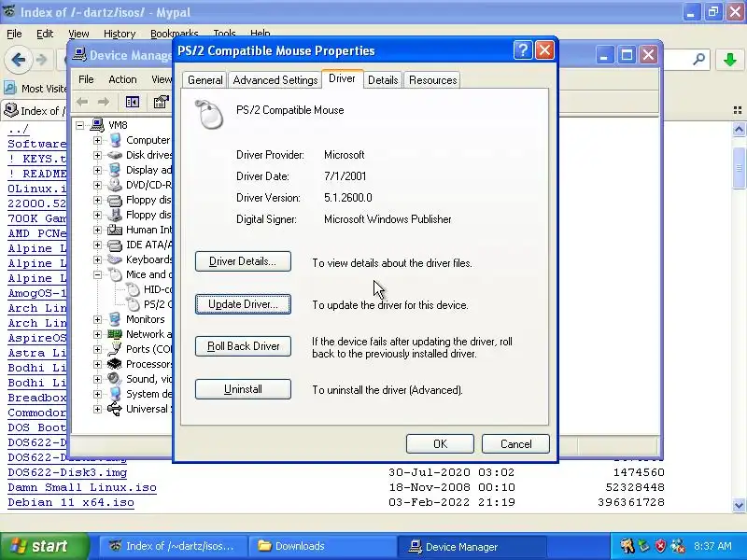The image size is (747, 560).
Task: Collapse the Mice and other pointing devices node
Action: click(x=98, y=274)
